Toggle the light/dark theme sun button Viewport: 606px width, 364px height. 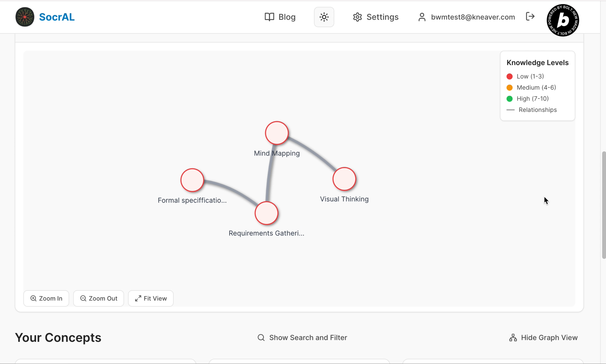(x=324, y=17)
